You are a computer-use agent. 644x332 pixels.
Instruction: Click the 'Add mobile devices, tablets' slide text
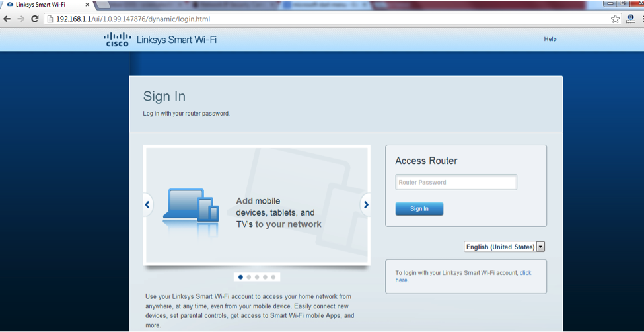(x=279, y=212)
